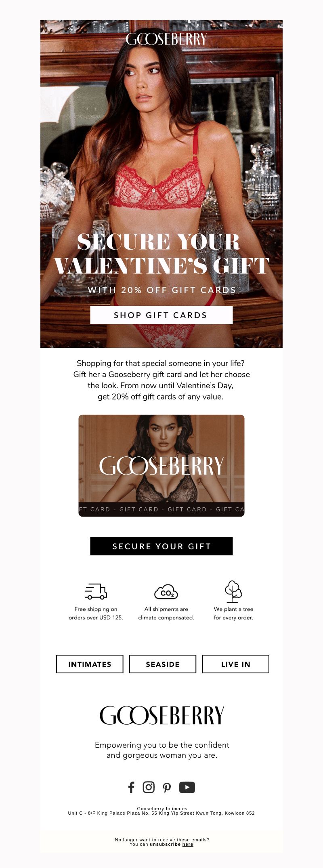
Task: Click the 'Secure Your Valentine's Gift' headline
Action: coord(161,254)
